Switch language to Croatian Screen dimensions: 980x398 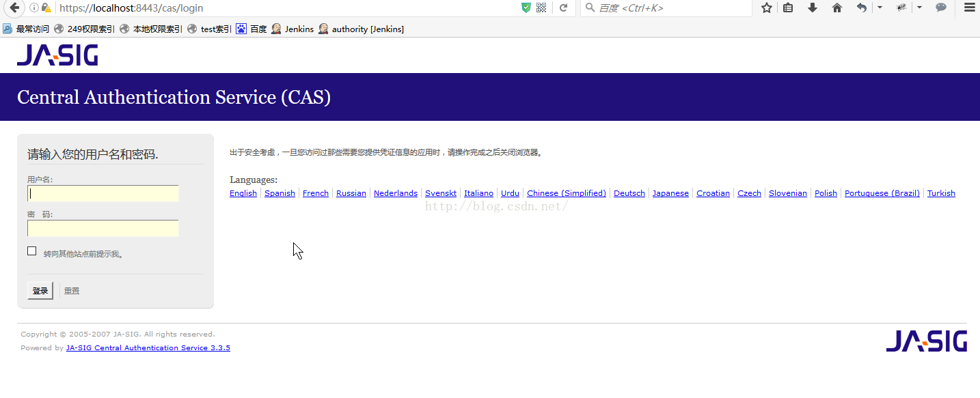tap(713, 193)
